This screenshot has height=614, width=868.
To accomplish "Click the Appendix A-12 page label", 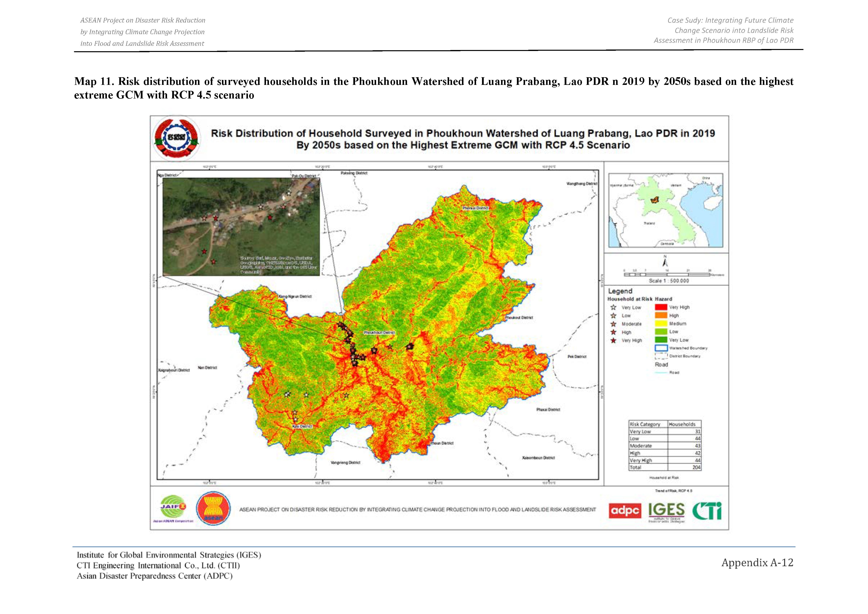I will coord(757,563).
